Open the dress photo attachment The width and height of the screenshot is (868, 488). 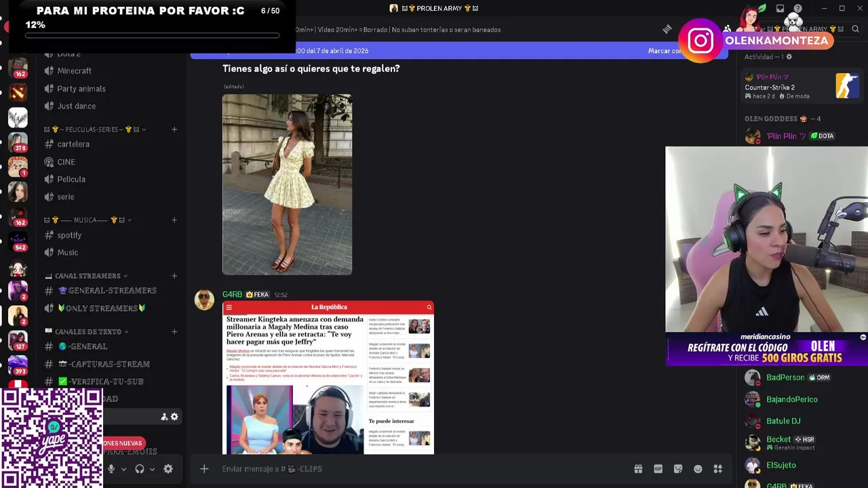287,184
